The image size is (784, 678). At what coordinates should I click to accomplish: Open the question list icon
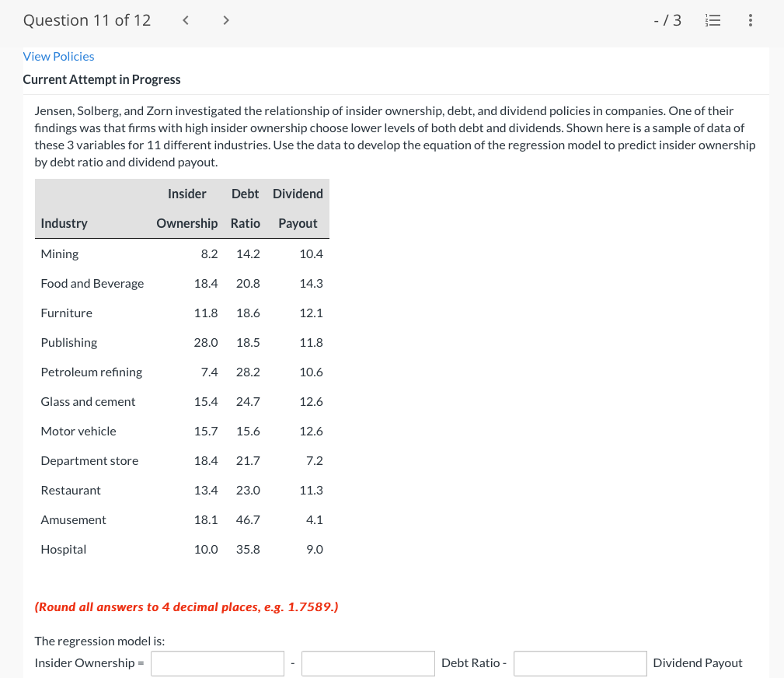tap(713, 20)
